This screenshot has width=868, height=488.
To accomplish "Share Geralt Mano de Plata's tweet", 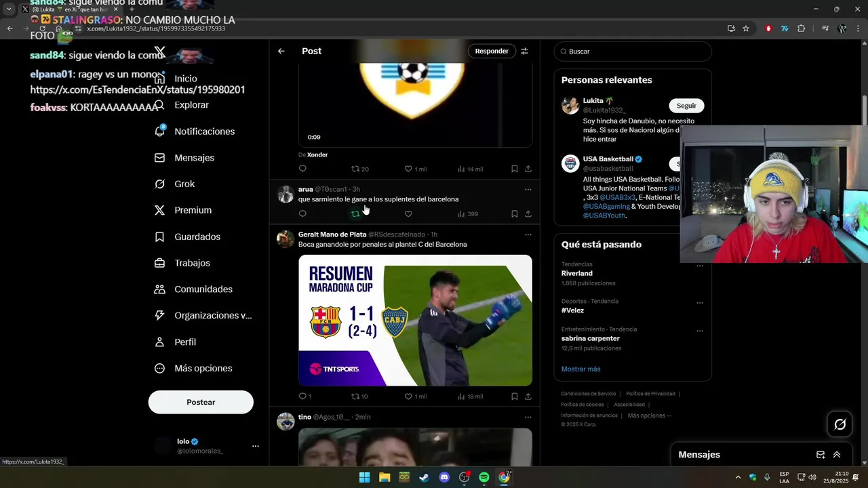I will coord(528,396).
